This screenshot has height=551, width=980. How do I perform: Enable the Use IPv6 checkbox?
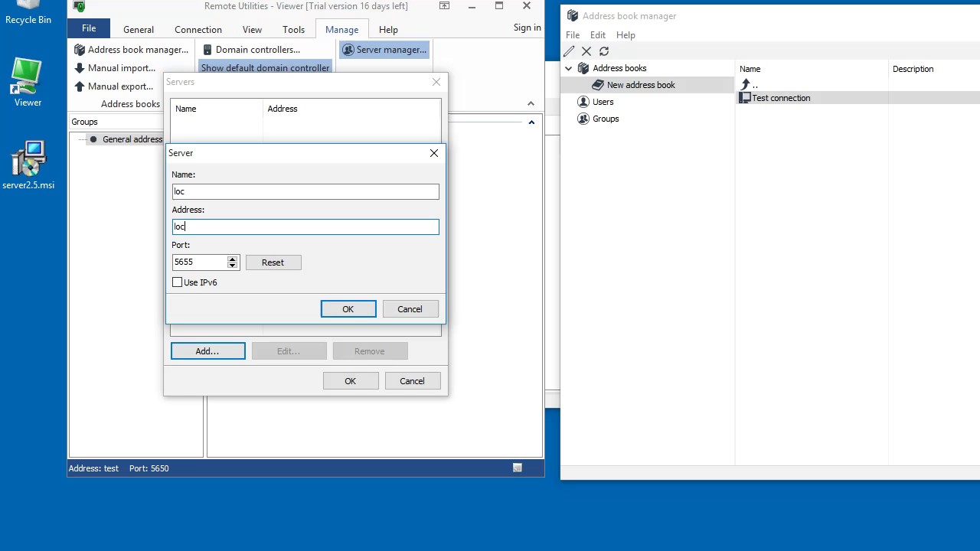178,282
